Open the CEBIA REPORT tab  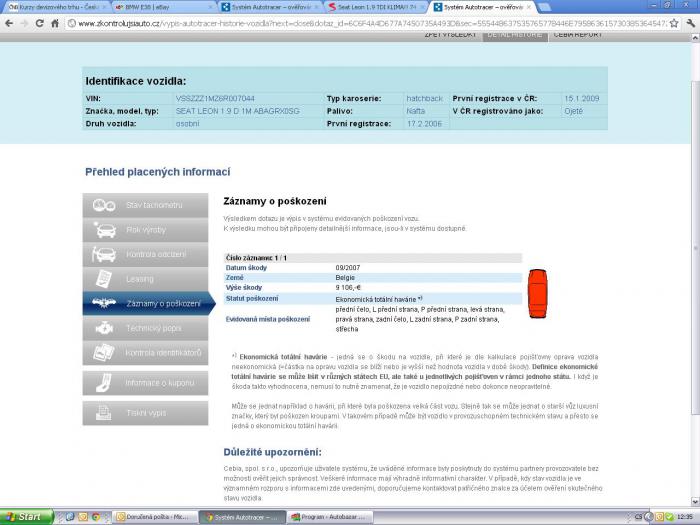point(579,36)
